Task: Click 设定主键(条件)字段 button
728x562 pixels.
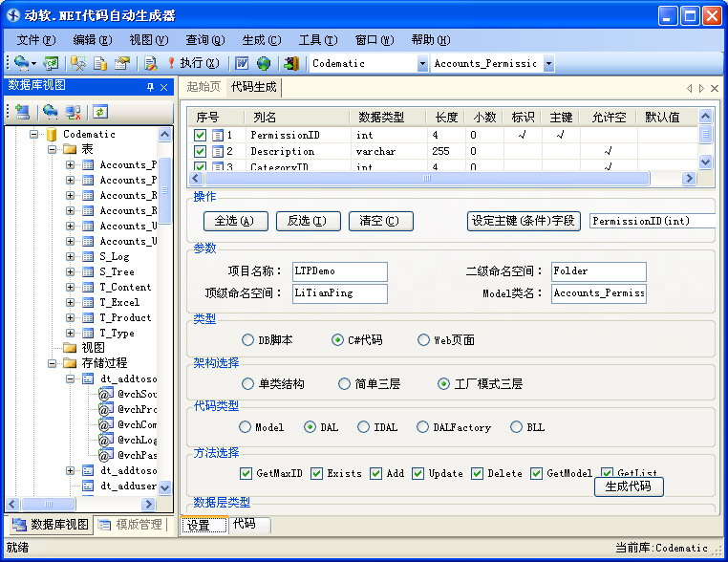Action: coord(524,221)
